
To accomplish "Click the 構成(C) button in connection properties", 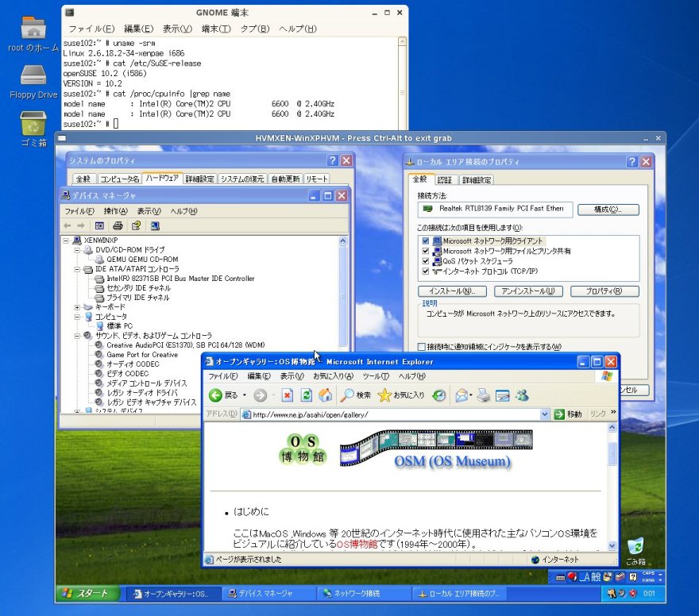I will (608, 210).
